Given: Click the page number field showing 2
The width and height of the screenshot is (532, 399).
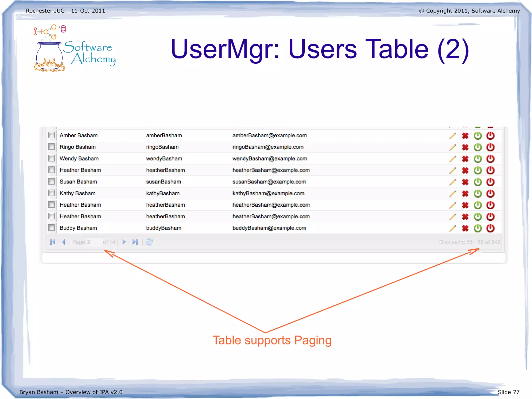Looking at the screenshot, I should click(x=94, y=242).
